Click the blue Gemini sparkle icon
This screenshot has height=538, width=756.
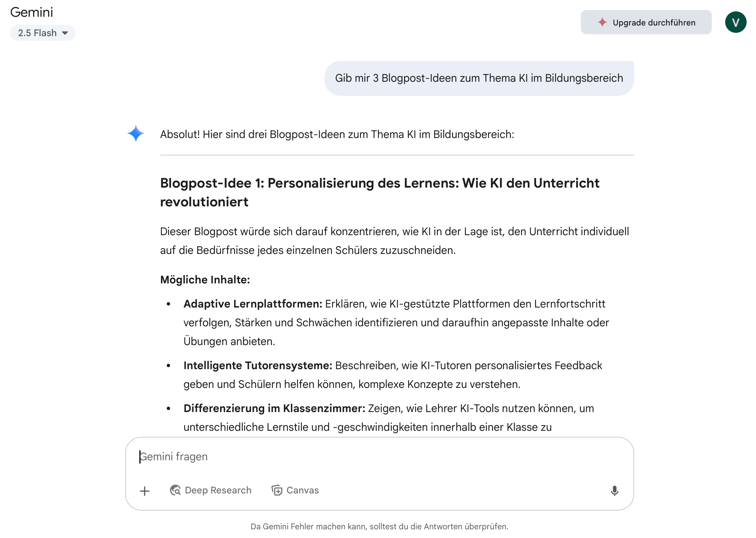tap(136, 133)
